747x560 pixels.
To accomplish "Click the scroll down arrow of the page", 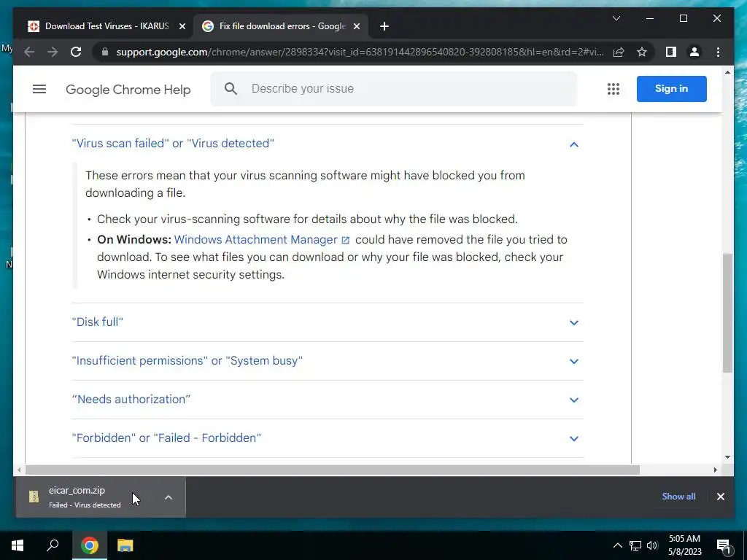I will [x=727, y=457].
